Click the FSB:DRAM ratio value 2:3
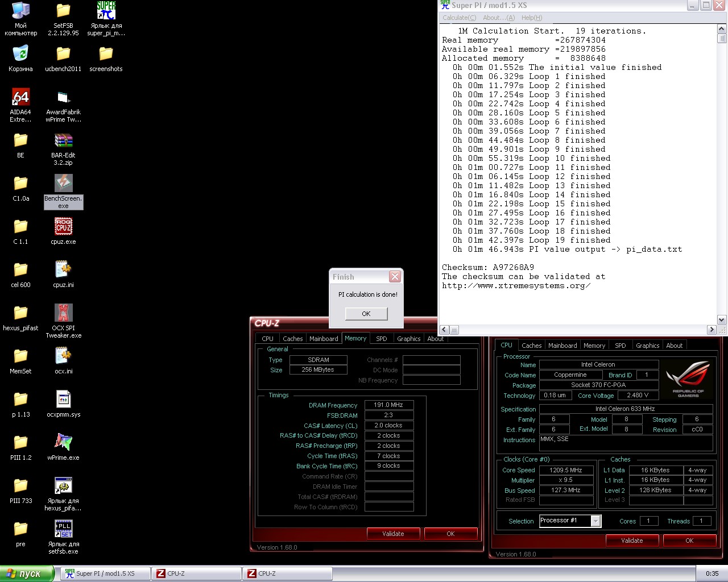Screen dimensions: 728x582 (x=388, y=415)
